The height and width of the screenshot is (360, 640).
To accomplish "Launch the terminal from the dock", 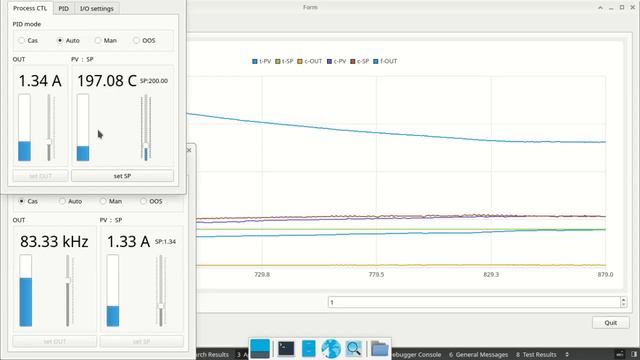I will tap(286, 349).
